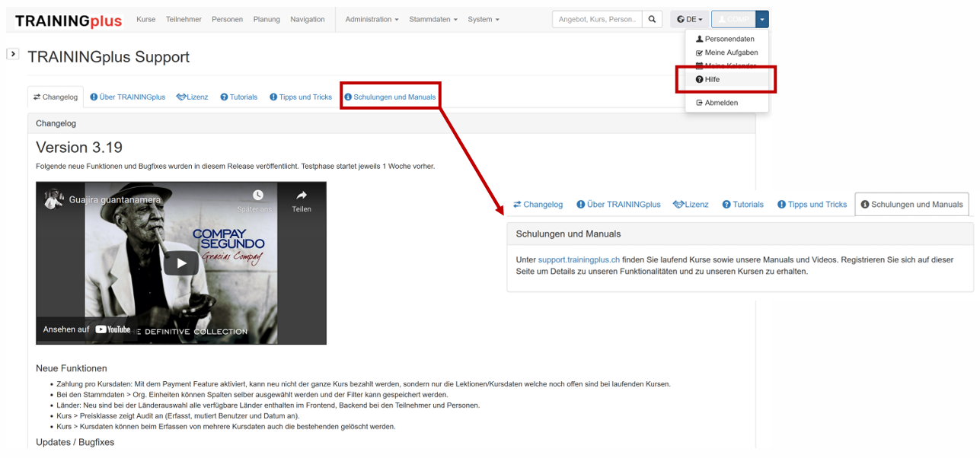Switch to Tipps und Tricks tab above the Changelog panel
Viewport: 980px width, 458px height.
[x=301, y=97]
